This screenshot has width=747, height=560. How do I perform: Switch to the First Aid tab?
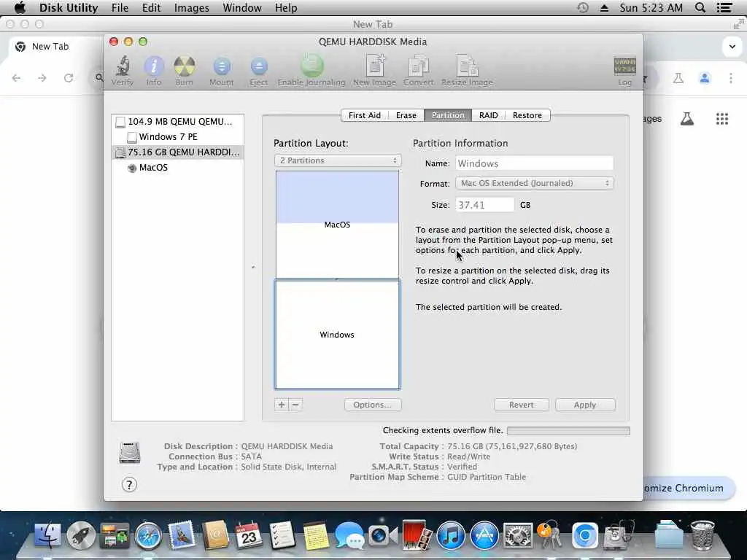click(x=365, y=115)
